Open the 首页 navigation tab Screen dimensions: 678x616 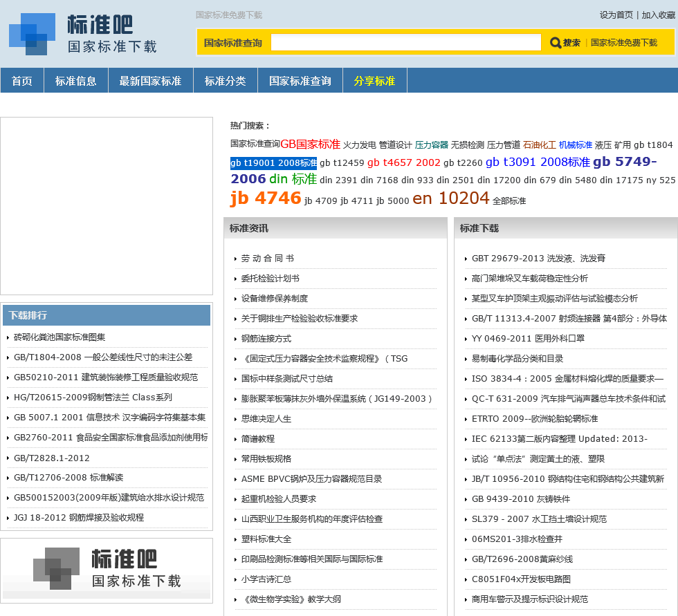point(22,81)
